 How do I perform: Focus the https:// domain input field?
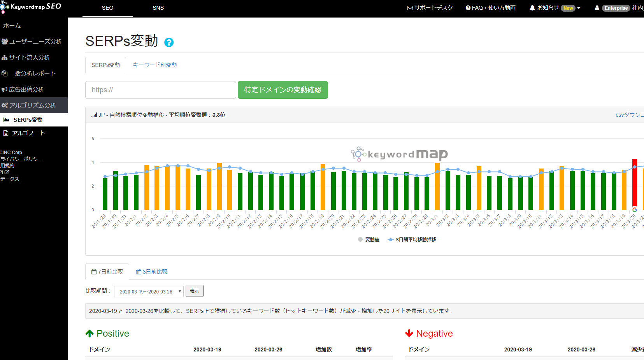pyautogui.click(x=160, y=90)
